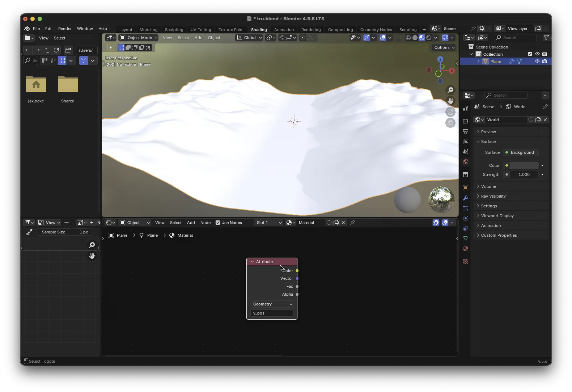The height and width of the screenshot is (392, 572).
Task: Toggle camera view icon in viewport
Action: pos(450,112)
